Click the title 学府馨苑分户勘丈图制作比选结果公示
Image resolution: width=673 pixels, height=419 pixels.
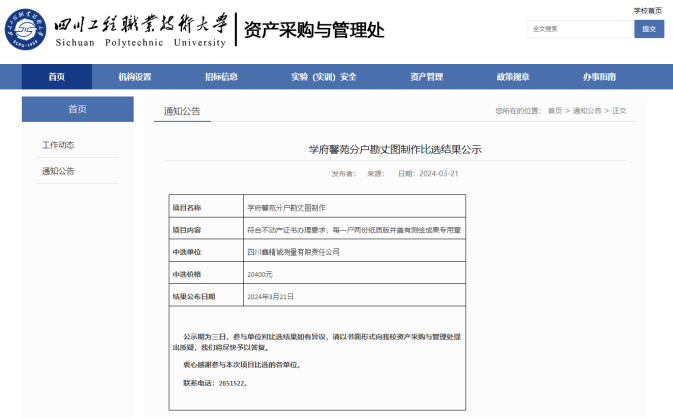(395, 149)
